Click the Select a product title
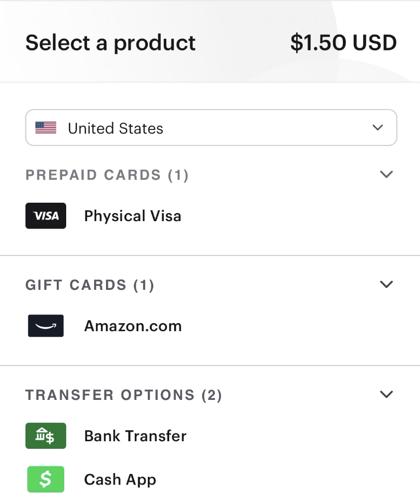The width and height of the screenshot is (420, 504). click(x=110, y=43)
